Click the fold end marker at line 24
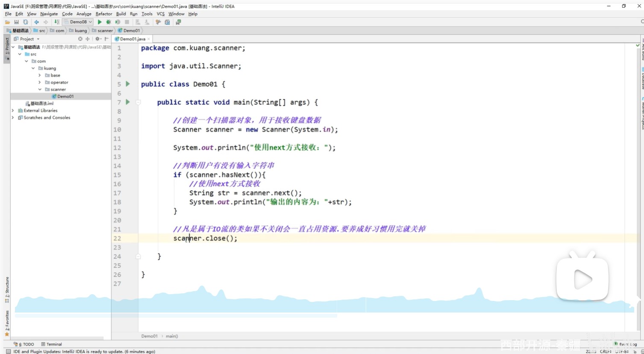This screenshot has height=354, width=644. click(138, 257)
